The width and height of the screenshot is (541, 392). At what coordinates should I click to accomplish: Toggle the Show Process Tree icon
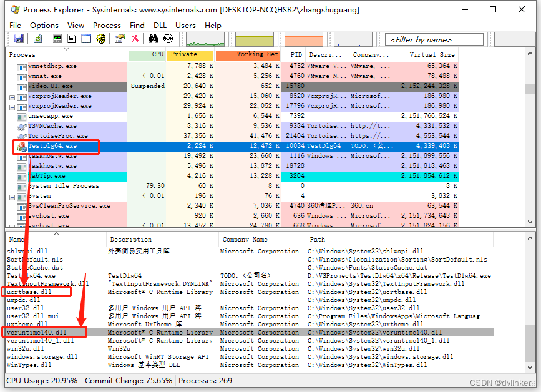click(x=72, y=39)
